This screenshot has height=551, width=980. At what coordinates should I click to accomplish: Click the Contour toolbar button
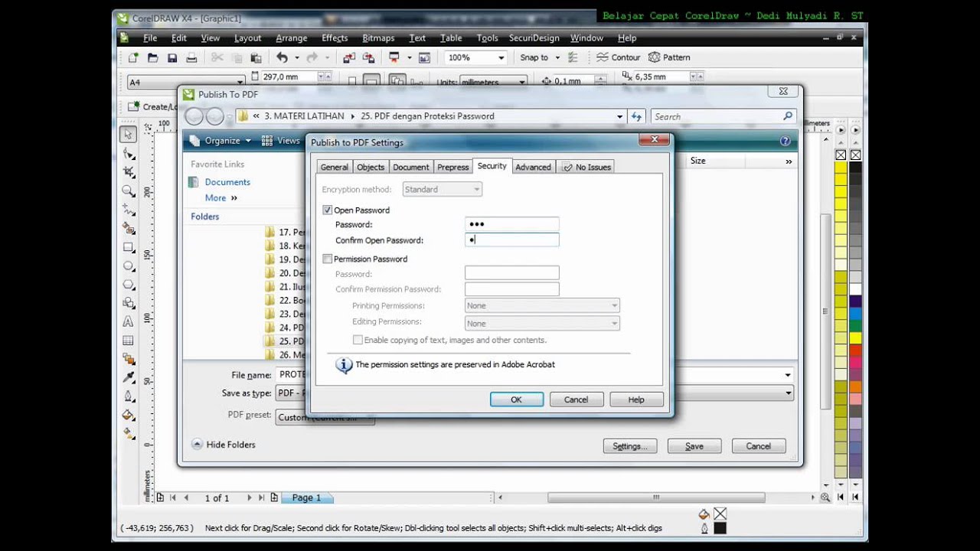(618, 57)
